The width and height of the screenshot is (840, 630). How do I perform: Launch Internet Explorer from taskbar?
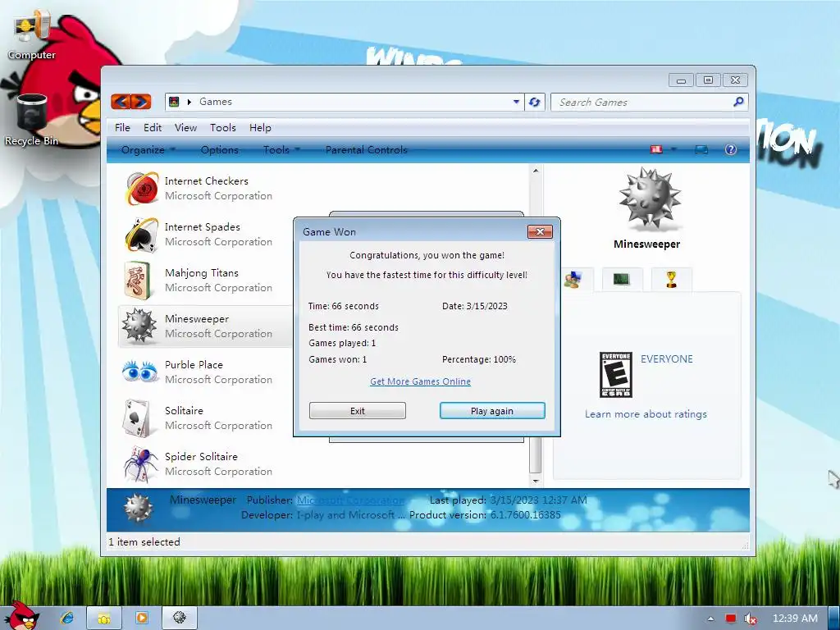click(67, 618)
